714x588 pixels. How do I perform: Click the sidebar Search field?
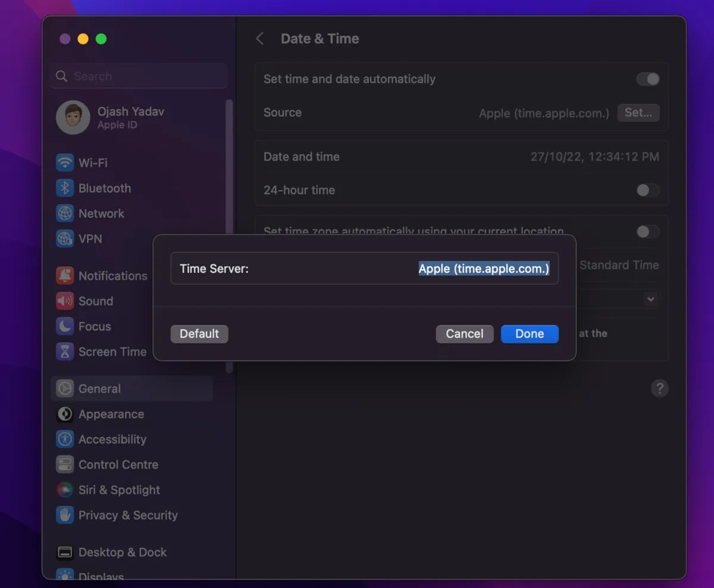(139, 76)
